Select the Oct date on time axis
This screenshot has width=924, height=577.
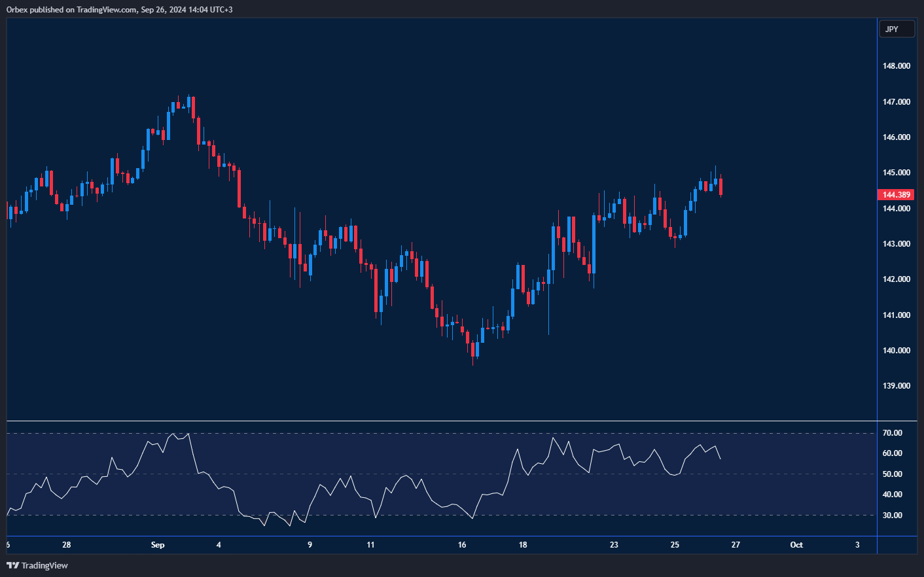(796, 545)
